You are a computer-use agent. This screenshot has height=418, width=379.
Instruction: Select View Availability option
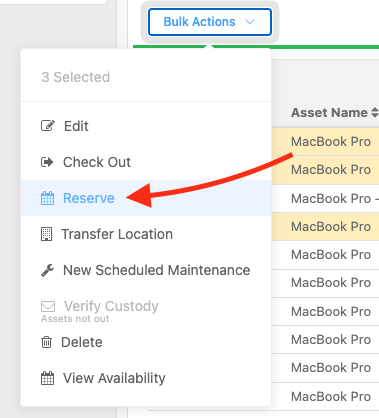[146, 378]
